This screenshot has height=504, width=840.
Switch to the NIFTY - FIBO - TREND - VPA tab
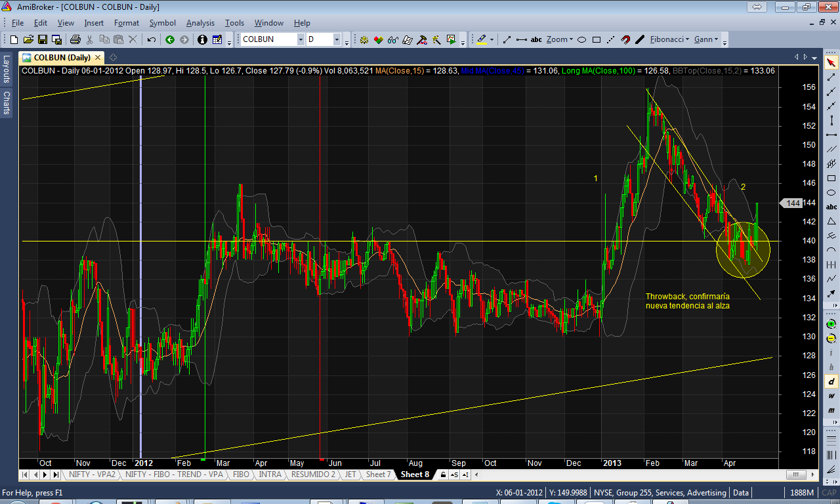175,474
